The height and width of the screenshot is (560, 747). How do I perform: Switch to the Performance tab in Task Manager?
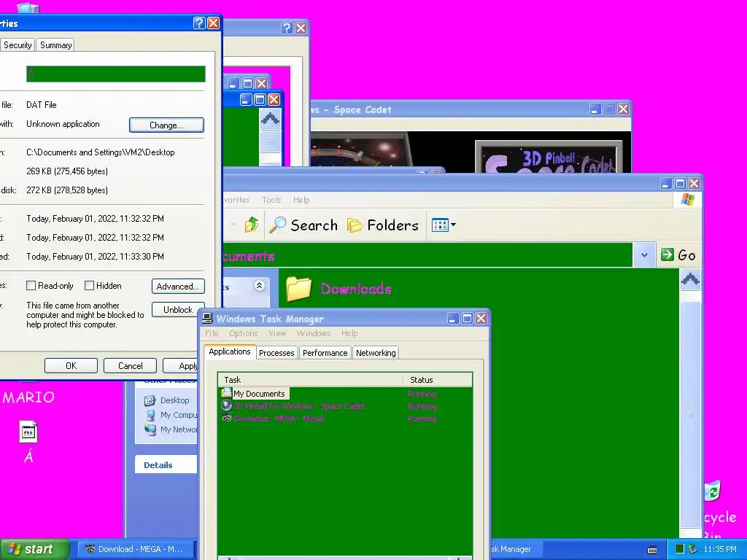click(325, 353)
